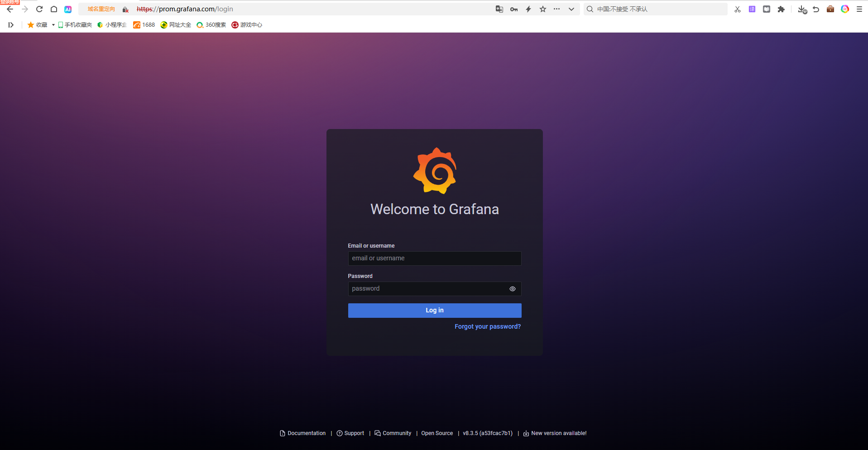The height and width of the screenshot is (450, 868).
Task: Open the 360搜索 bookmark
Action: point(211,25)
